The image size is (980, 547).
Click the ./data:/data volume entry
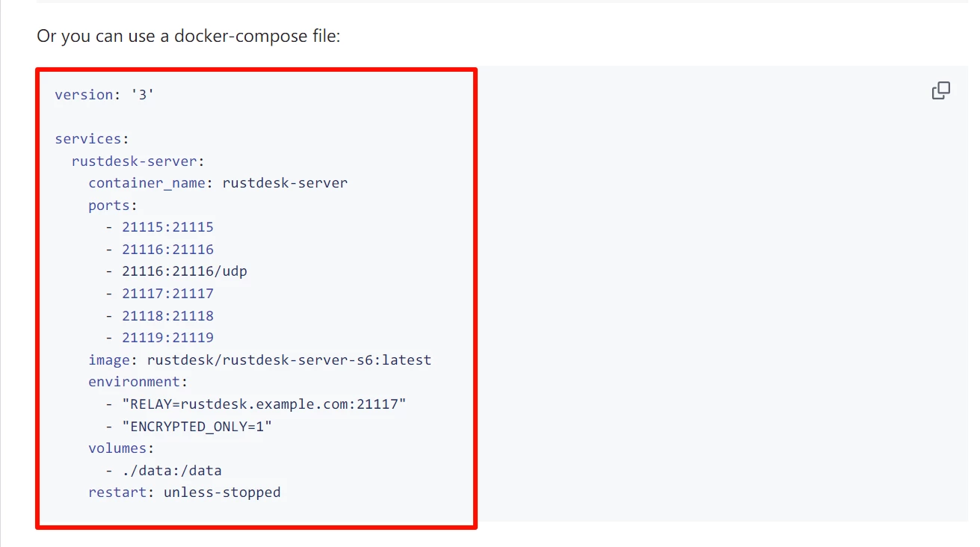point(172,471)
